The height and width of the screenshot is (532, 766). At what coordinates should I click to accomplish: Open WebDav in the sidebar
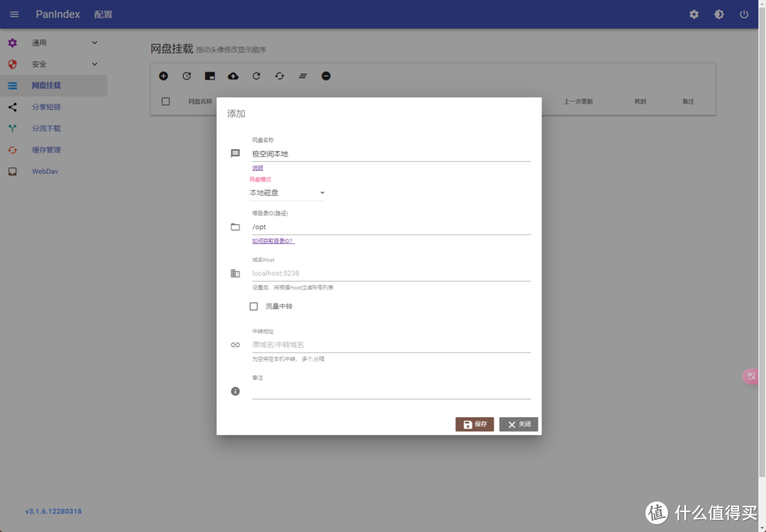click(53, 172)
